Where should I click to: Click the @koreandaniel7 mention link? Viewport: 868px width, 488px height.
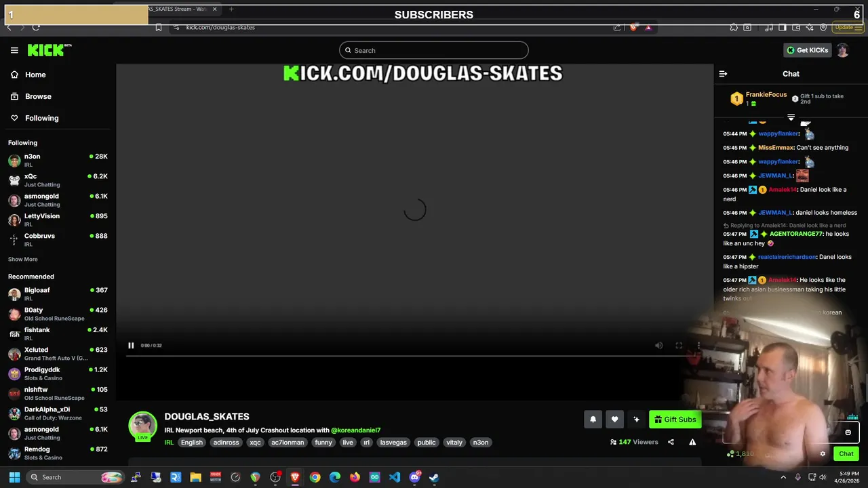(x=356, y=430)
